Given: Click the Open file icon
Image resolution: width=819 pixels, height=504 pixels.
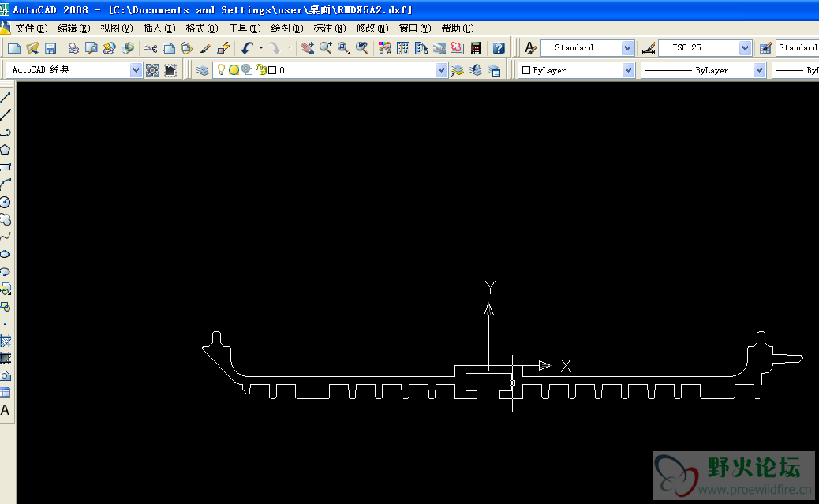Looking at the screenshot, I should 32,49.
